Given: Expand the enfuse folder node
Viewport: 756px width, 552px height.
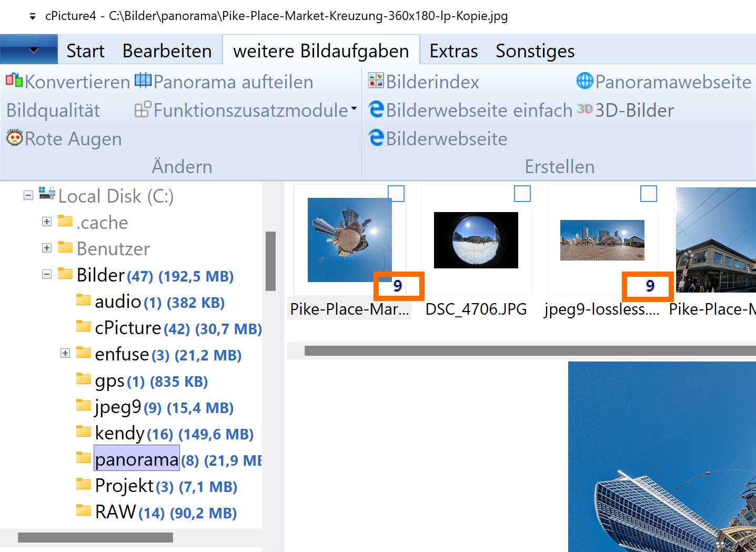Looking at the screenshot, I should [65, 353].
